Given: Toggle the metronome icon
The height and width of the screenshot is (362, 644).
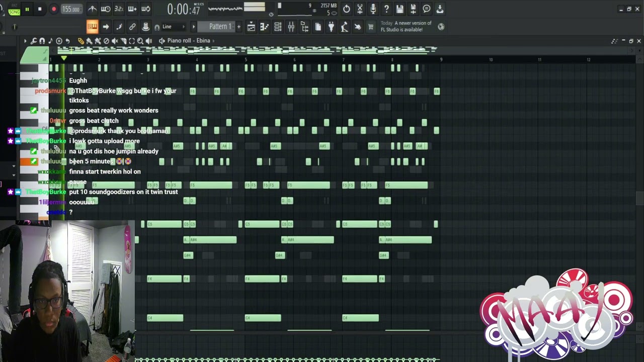Looking at the screenshot, I should (x=93, y=9).
